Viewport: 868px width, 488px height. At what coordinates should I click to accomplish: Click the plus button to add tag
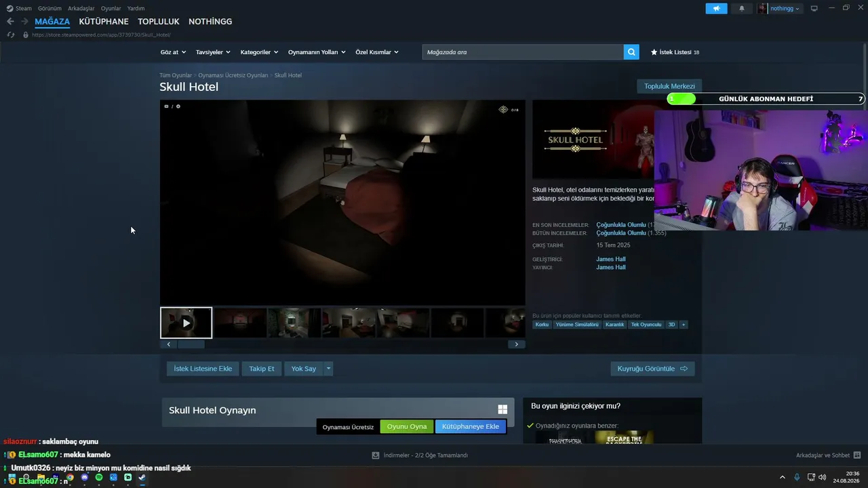pos(684,325)
